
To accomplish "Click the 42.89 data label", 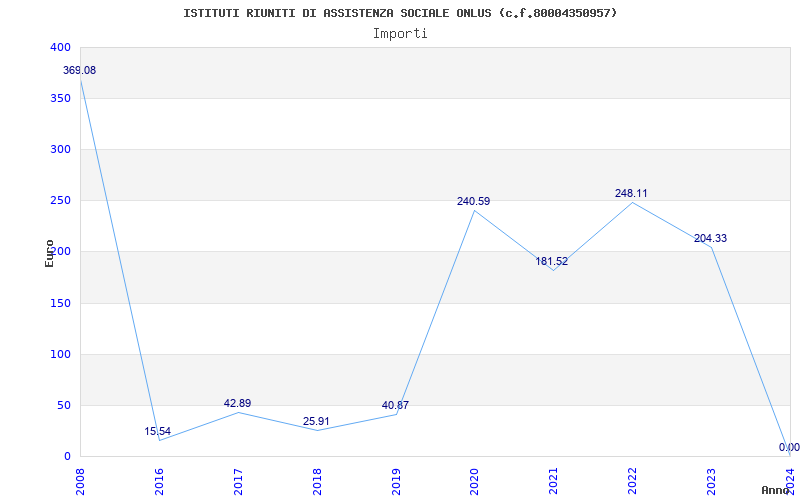I will [x=237, y=404].
